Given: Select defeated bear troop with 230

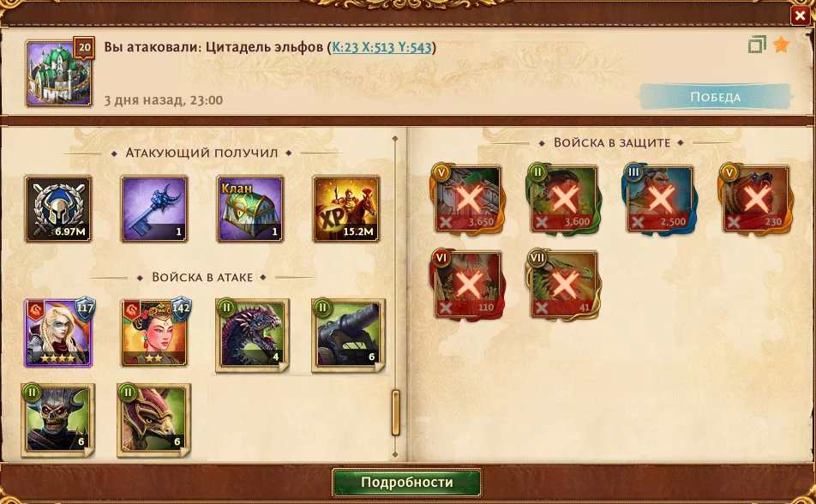Looking at the screenshot, I should tap(756, 199).
